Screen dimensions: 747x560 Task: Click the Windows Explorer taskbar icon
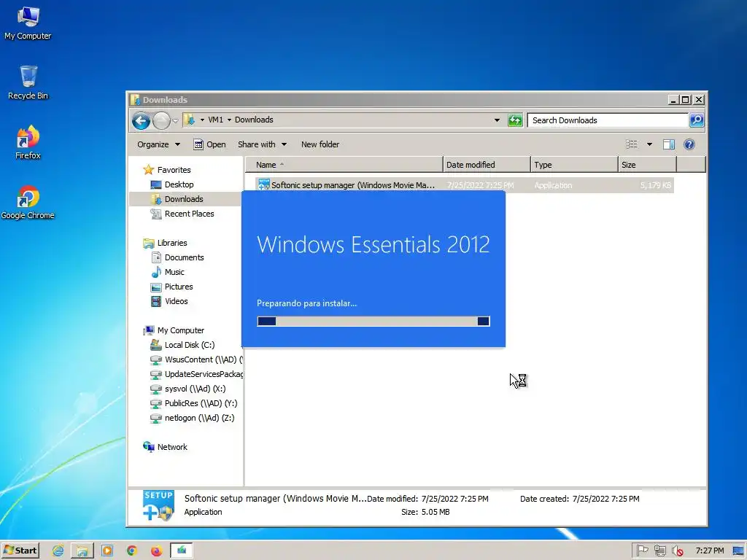coord(82,551)
